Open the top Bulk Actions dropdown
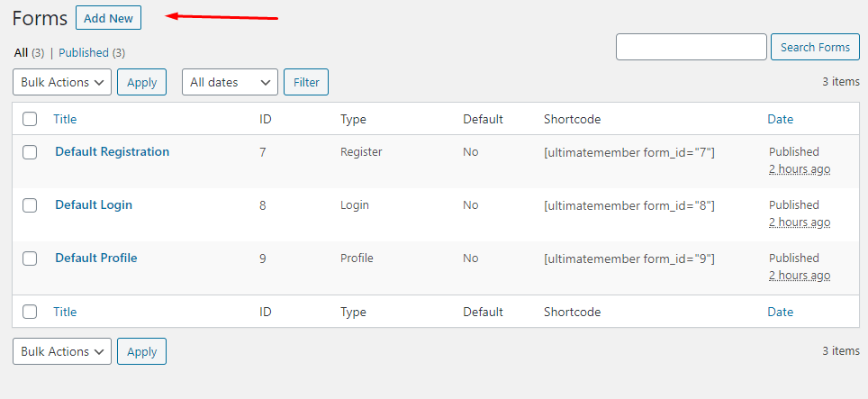 tap(62, 82)
